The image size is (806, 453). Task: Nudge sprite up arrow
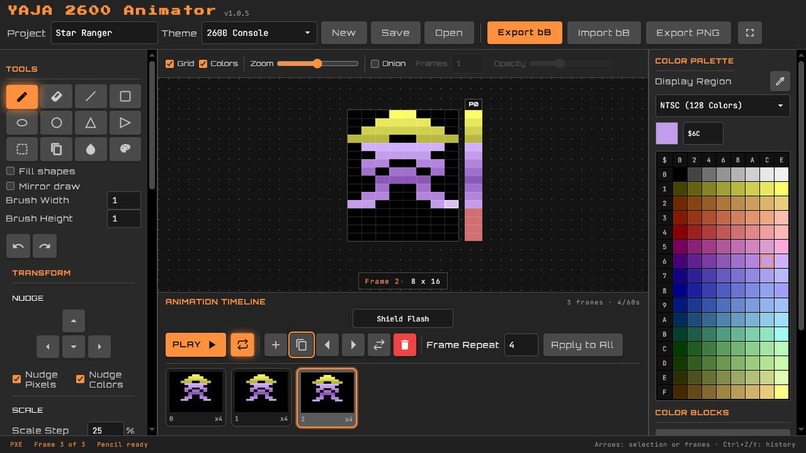[74, 321]
